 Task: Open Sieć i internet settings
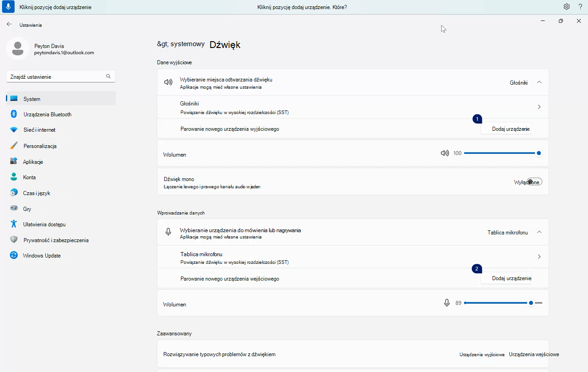click(x=61, y=130)
